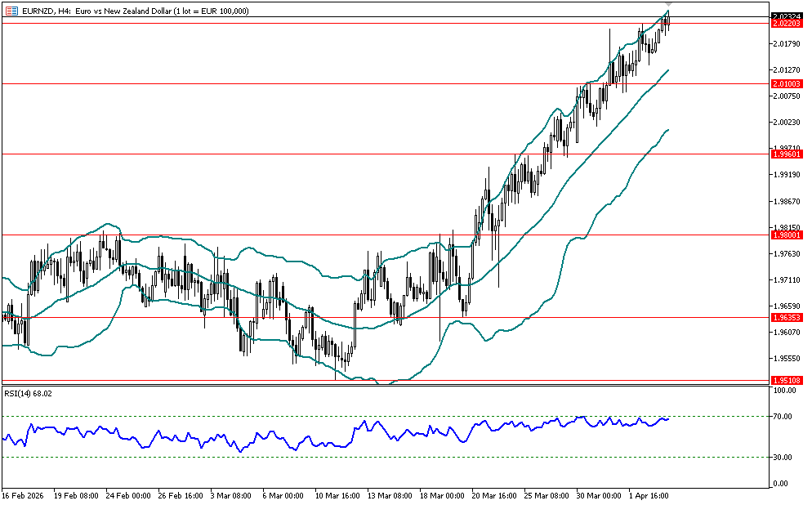Select the red 2.01003 price level label
The image size is (812, 505).
[787, 83]
